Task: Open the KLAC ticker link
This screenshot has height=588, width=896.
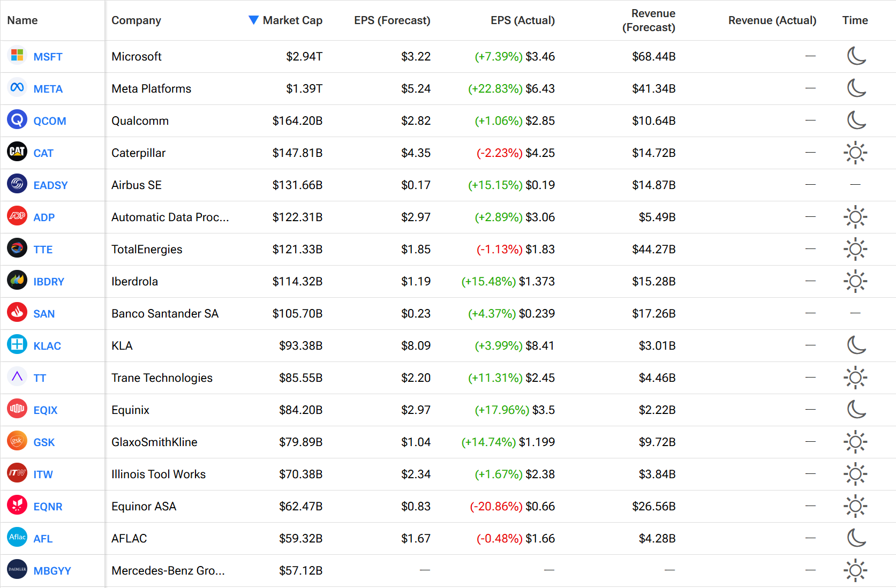Action: (x=47, y=346)
